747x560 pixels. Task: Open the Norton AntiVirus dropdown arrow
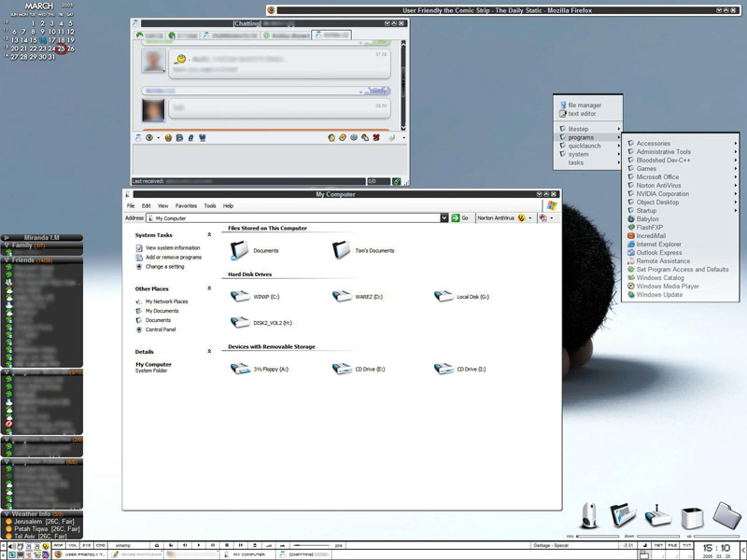click(x=530, y=218)
